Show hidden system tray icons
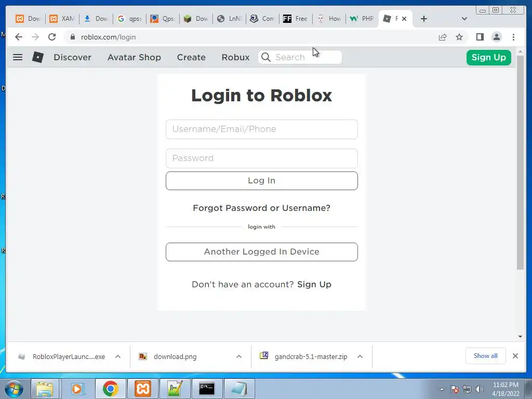The height and width of the screenshot is (399, 532). (442, 389)
